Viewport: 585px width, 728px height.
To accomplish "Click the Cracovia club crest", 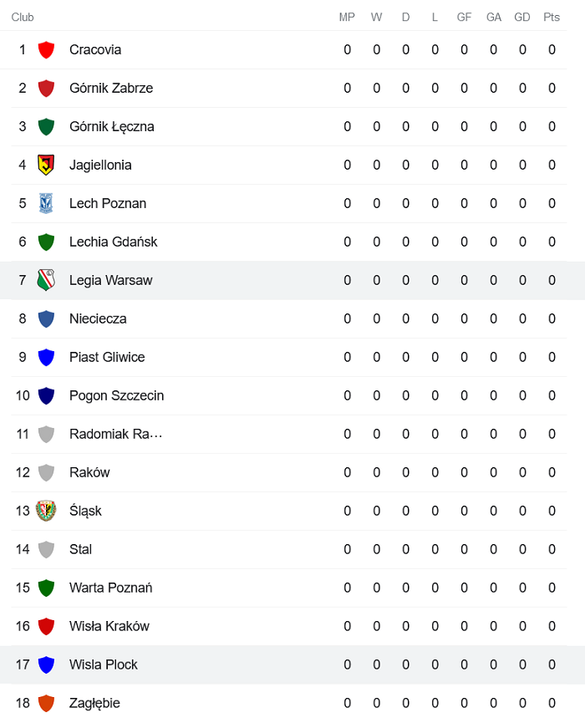I will 47,49.
